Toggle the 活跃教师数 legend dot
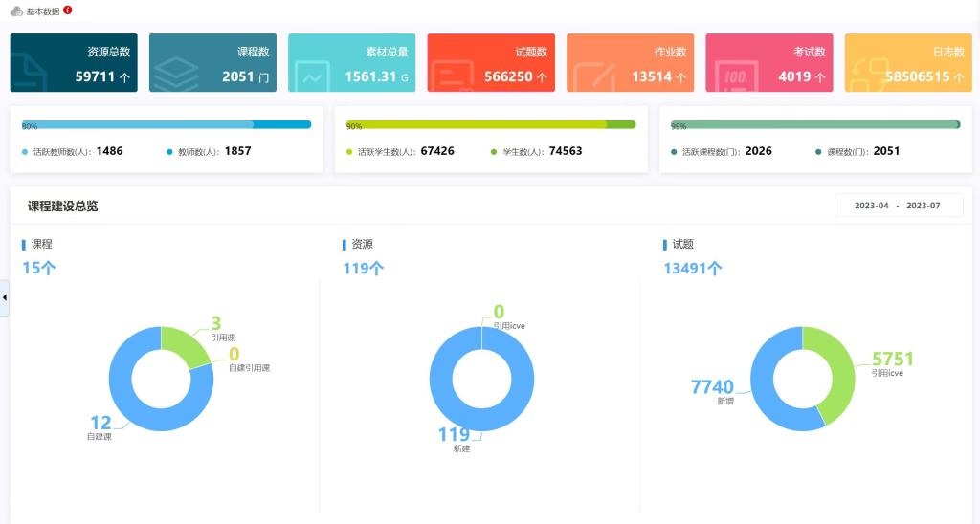The height and width of the screenshot is (524, 980). click(25, 152)
